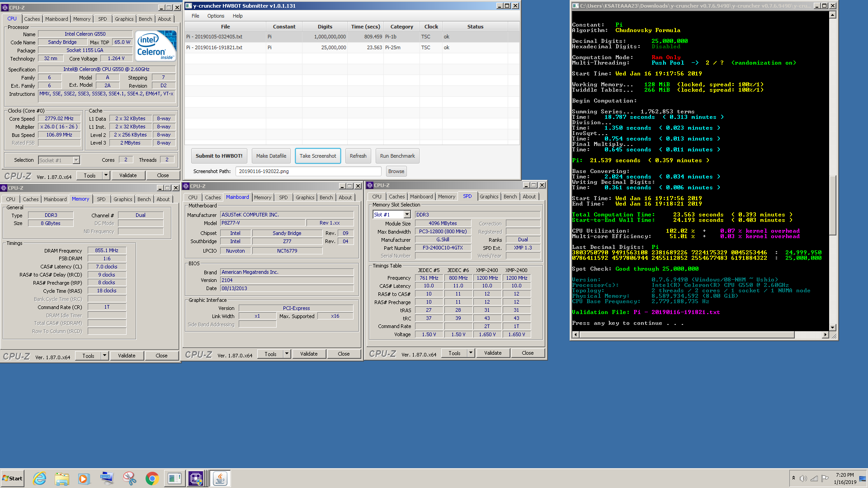
Task: Click the scroll down arrow in console window
Action: pos(833,328)
